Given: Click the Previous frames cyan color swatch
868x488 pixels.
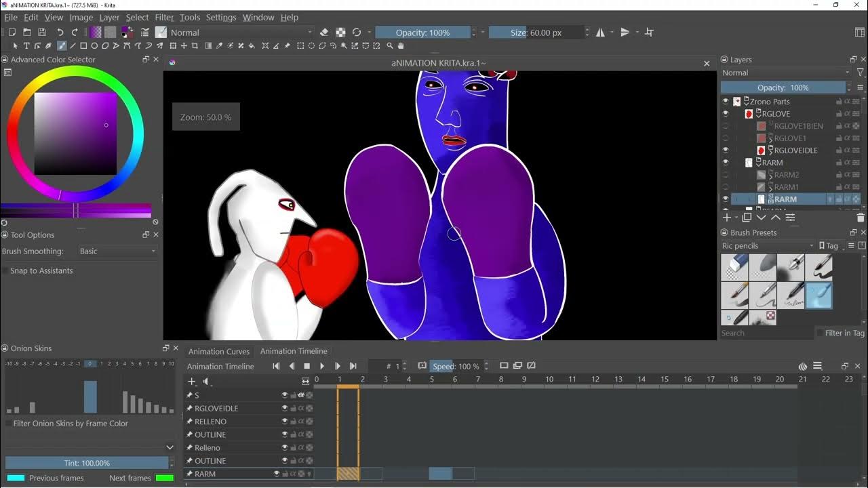Looking at the screenshot, I should pos(16,478).
